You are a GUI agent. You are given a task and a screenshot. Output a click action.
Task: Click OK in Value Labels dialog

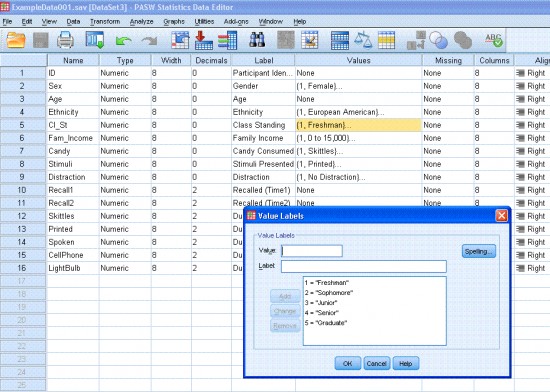coord(347,363)
